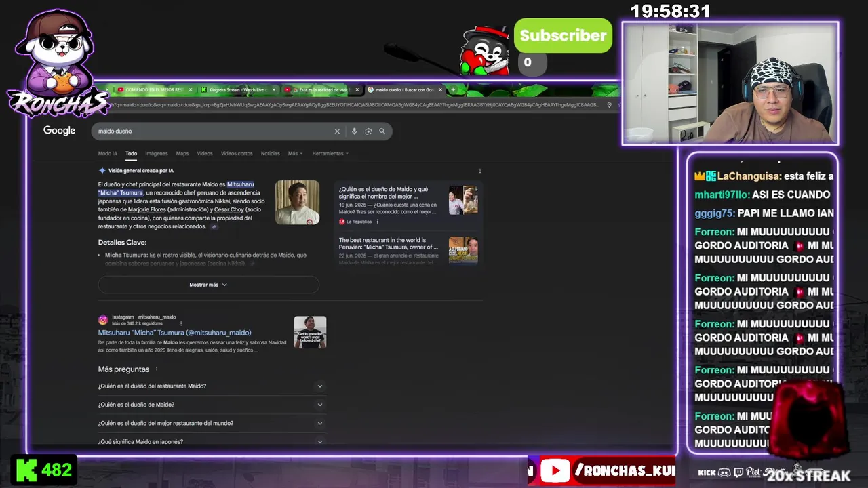868x488 pixels.
Task: Click the 'Más preguntas' three-dot icon
Action: click(x=157, y=370)
